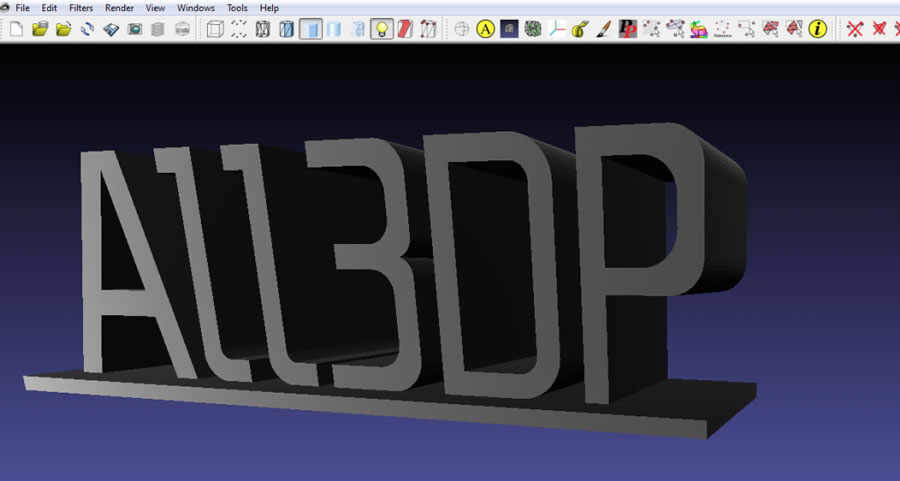
Task: Select vertices in rectangular region tool
Action: pos(746,29)
